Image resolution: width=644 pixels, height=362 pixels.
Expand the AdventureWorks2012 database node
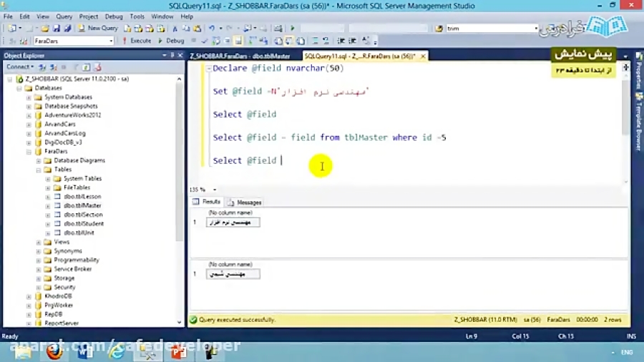point(29,115)
